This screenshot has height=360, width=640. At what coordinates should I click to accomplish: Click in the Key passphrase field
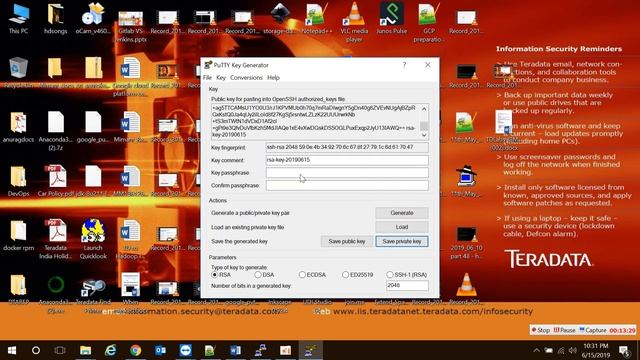[x=347, y=173]
